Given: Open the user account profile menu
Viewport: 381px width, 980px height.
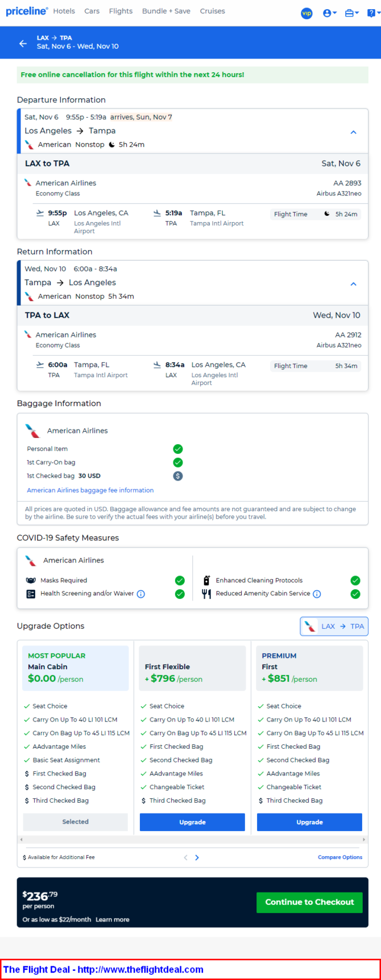Looking at the screenshot, I should click(330, 13).
